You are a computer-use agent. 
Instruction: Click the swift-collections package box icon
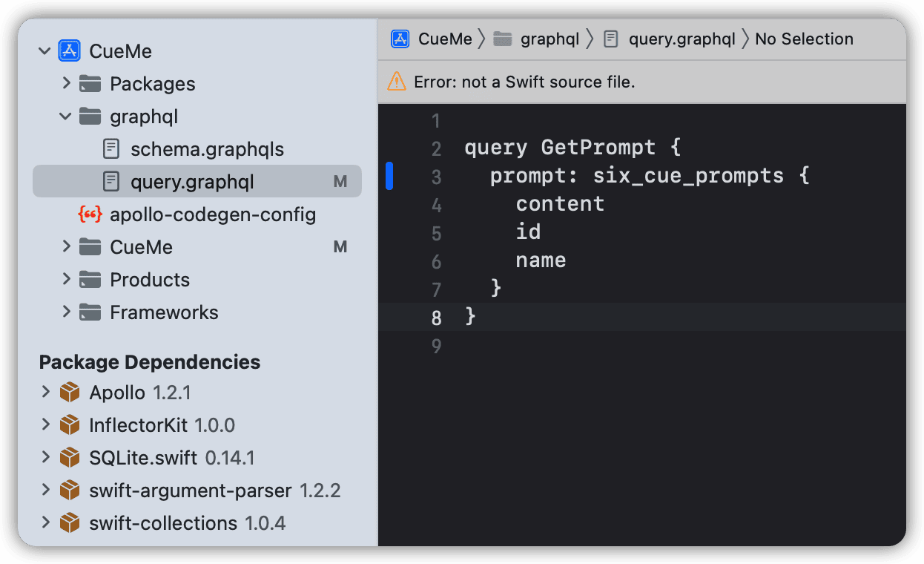point(70,522)
